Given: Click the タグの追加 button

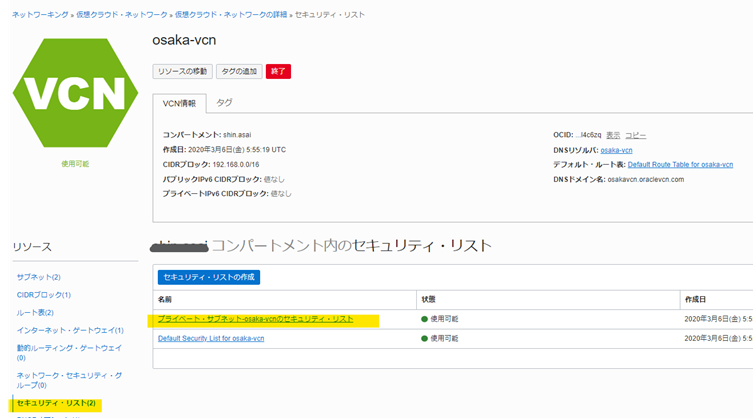Looking at the screenshot, I should (x=239, y=72).
